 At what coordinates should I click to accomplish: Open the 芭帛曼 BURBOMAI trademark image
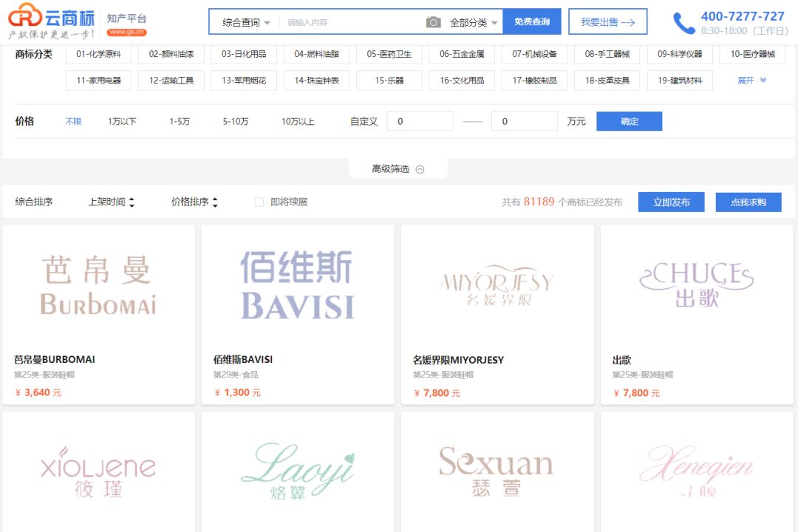99,285
